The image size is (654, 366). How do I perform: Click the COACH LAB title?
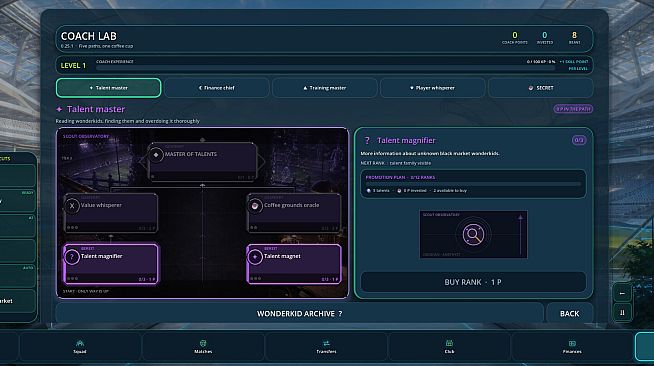point(89,36)
